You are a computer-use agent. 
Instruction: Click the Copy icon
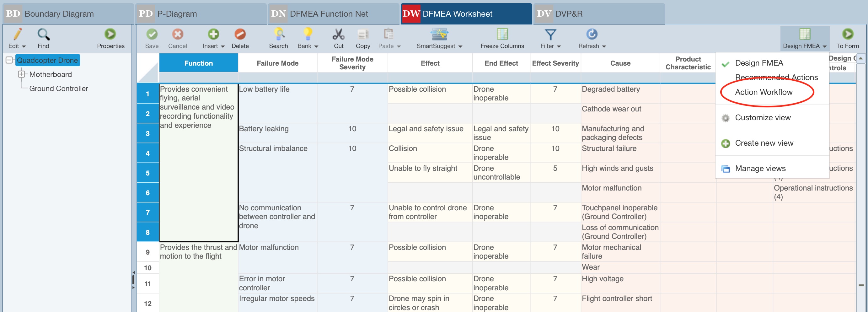click(x=362, y=34)
